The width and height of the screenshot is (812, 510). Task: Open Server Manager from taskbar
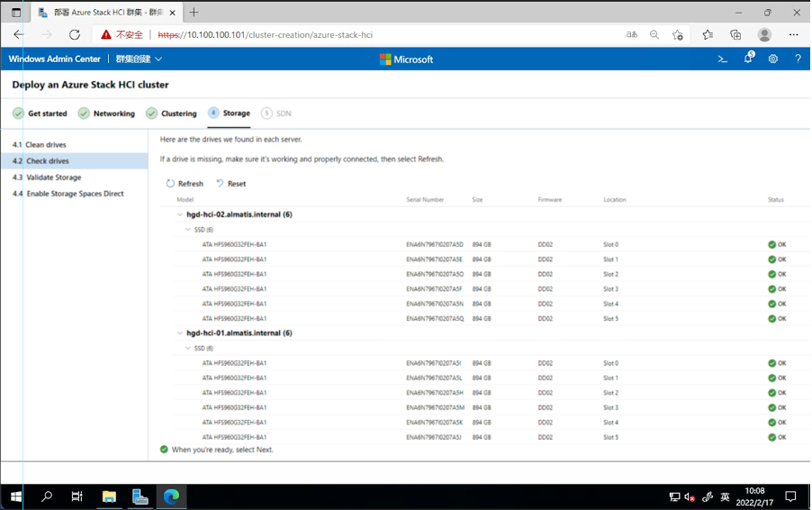point(140,496)
